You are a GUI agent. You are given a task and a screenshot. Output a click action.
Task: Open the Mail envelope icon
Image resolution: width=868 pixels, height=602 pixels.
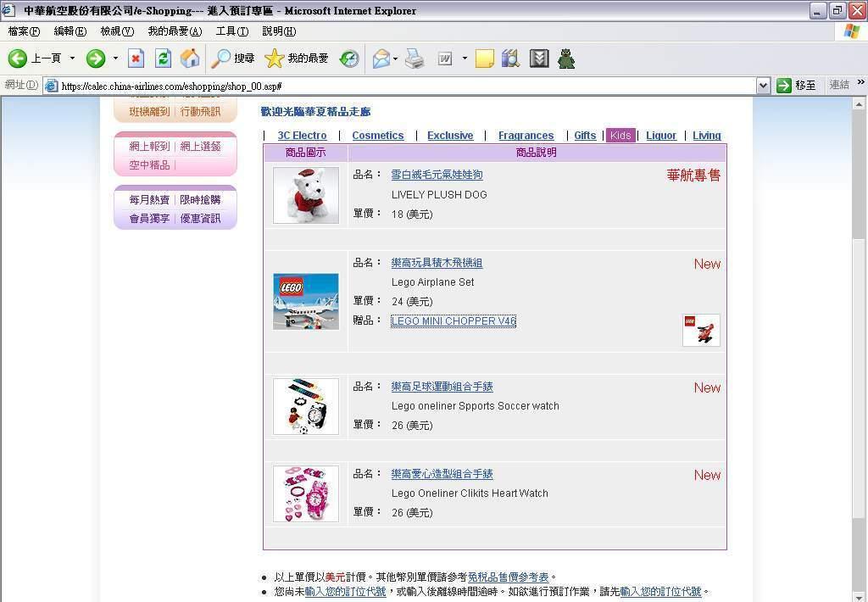point(381,59)
